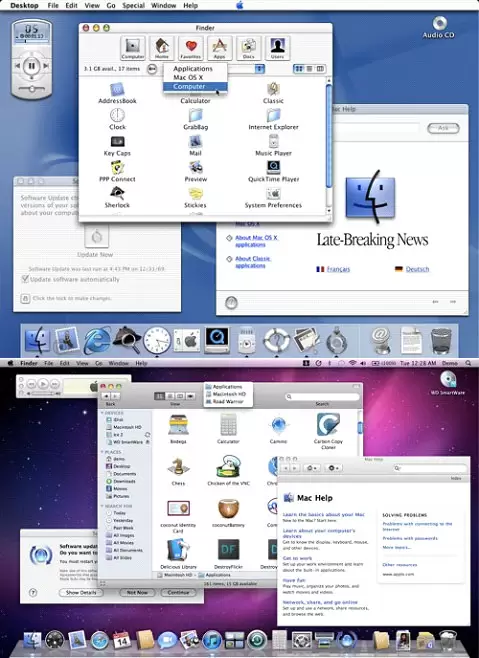The image size is (479, 658).
Task: Open Apps from the Finder toolbar
Action: (219, 47)
